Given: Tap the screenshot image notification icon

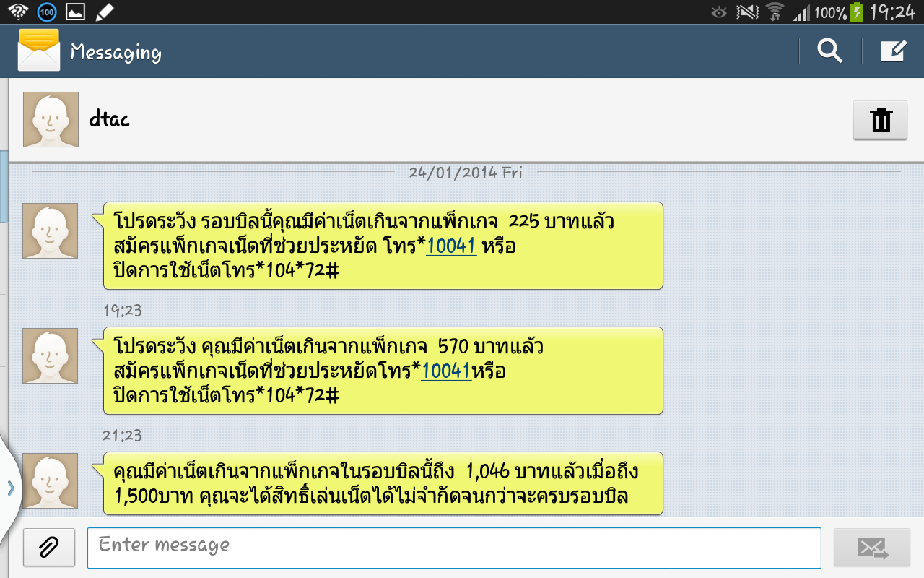Looking at the screenshot, I should [x=75, y=12].
